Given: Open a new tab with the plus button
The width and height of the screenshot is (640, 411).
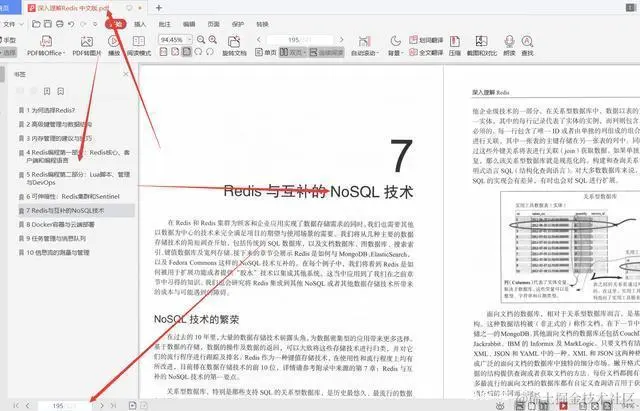Looking at the screenshot, I should [x=159, y=7].
